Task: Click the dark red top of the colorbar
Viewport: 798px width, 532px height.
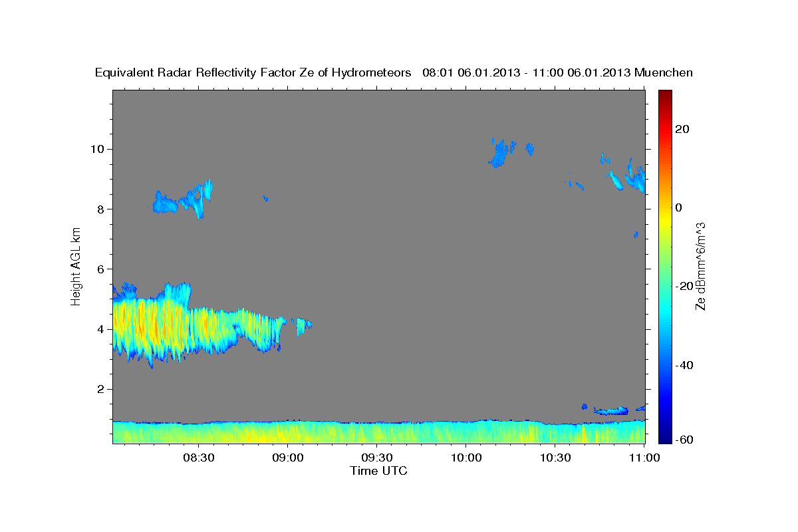Action: (x=665, y=96)
